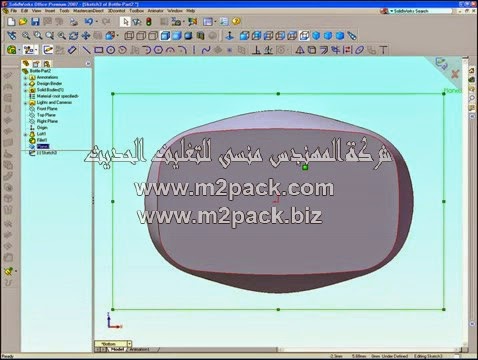Click the Exit Sketch toolbar icon
This screenshot has width=478, height=360.
48,50
